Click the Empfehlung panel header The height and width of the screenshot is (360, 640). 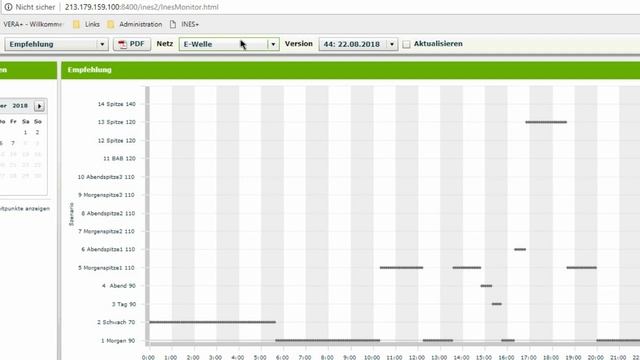[350, 70]
